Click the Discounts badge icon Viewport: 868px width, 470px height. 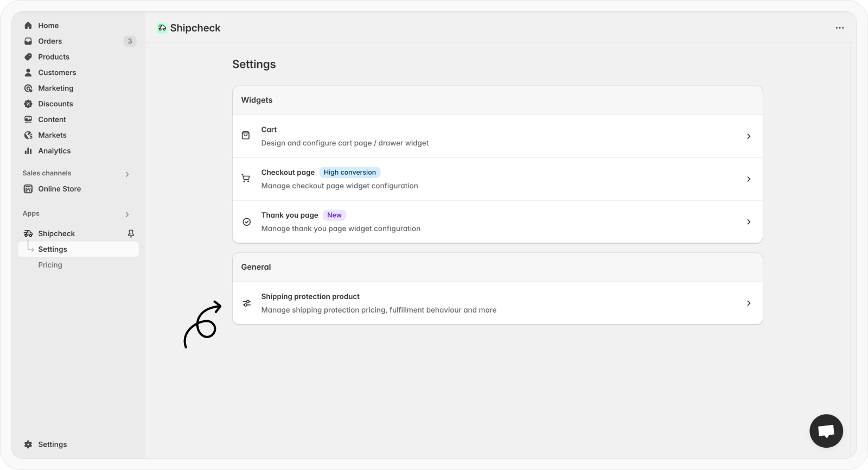[x=28, y=104]
